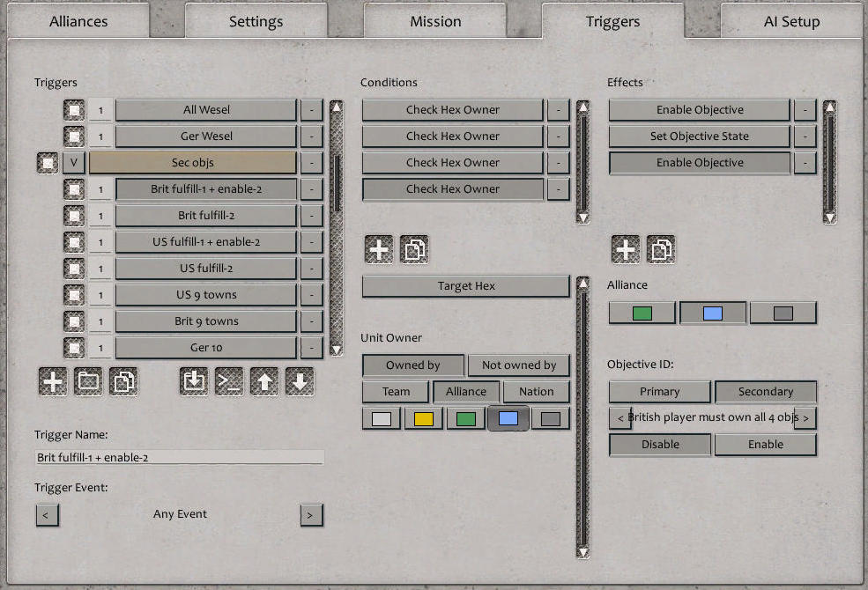Copy the selected condition
This screenshot has width=868, height=590.
pos(414,249)
